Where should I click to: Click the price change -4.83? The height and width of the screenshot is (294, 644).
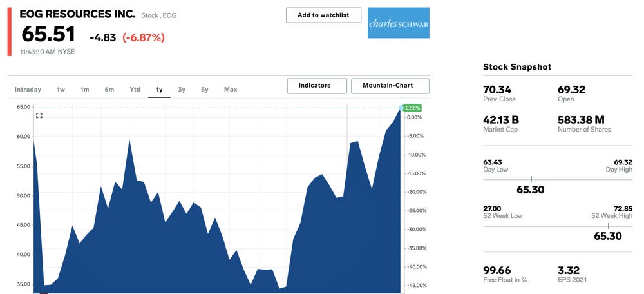click(x=102, y=38)
